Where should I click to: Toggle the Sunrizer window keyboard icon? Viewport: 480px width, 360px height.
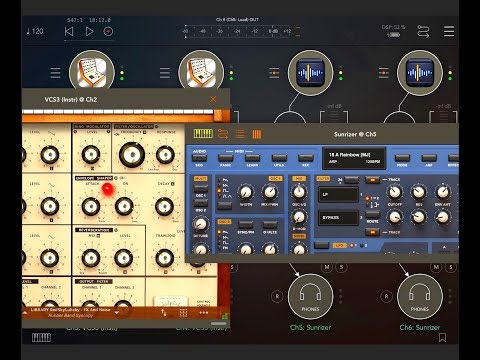[203, 134]
